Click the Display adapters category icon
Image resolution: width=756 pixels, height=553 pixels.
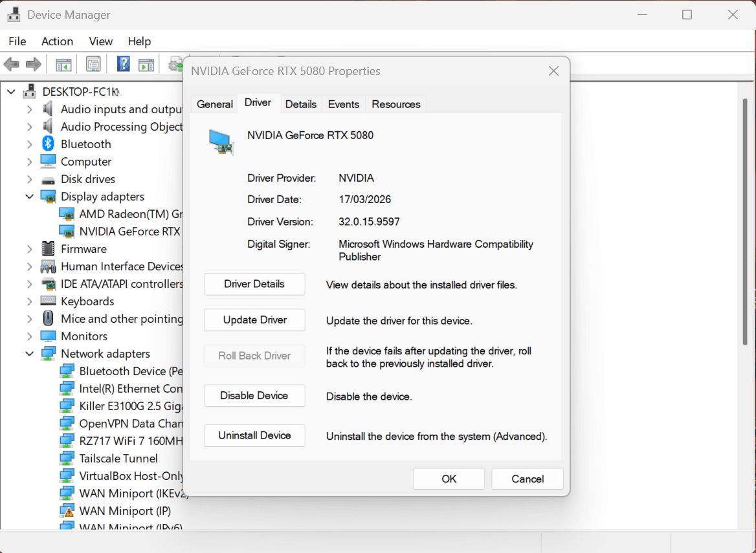tap(48, 197)
